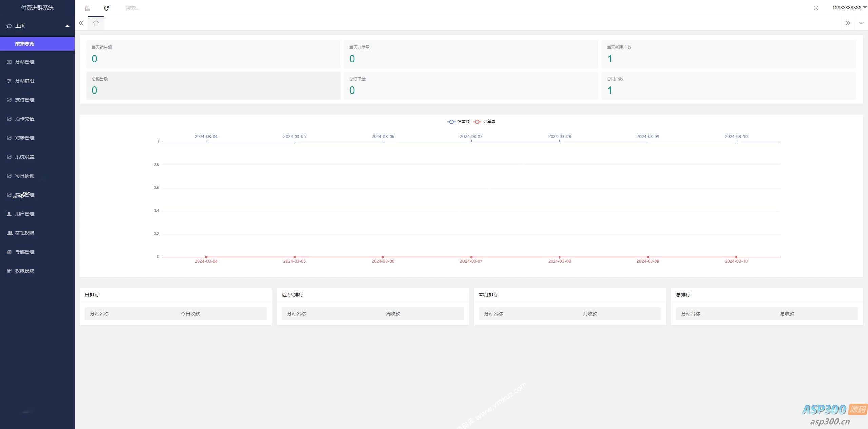Image resolution: width=868 pixels, height=429 pixels.
Task: Collapse the sidebar with the menu-fold icon
Action: [x=87, y=8]
